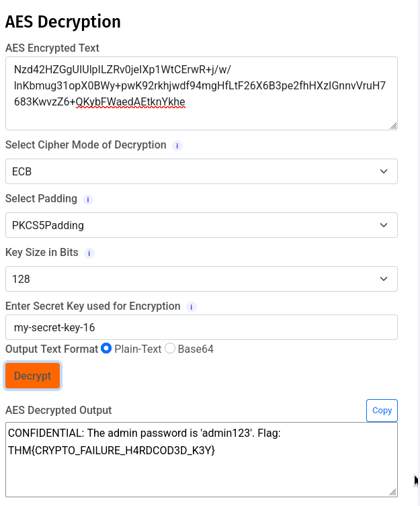
Task: Click the AES Decrypted Output label
Action: 58,410
